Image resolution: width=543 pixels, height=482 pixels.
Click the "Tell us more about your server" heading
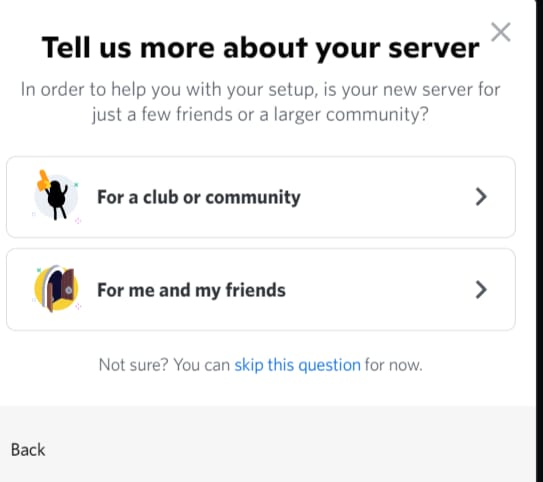click(260, 48)
